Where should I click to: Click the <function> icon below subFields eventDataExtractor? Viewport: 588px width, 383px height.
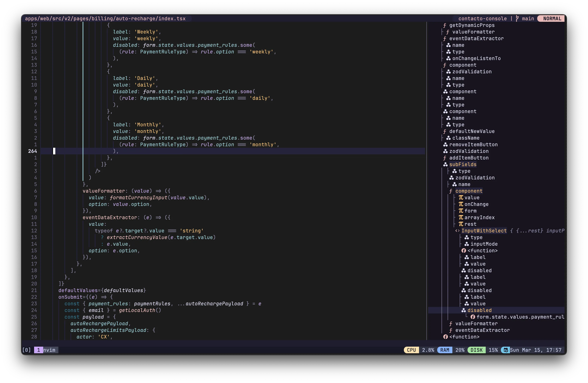click(445, 337)
